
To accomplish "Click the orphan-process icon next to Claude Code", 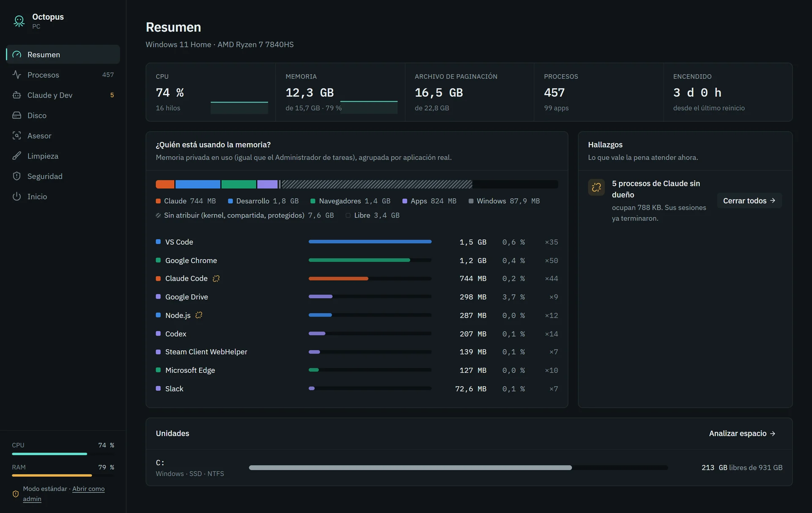I will coord(216,278).
